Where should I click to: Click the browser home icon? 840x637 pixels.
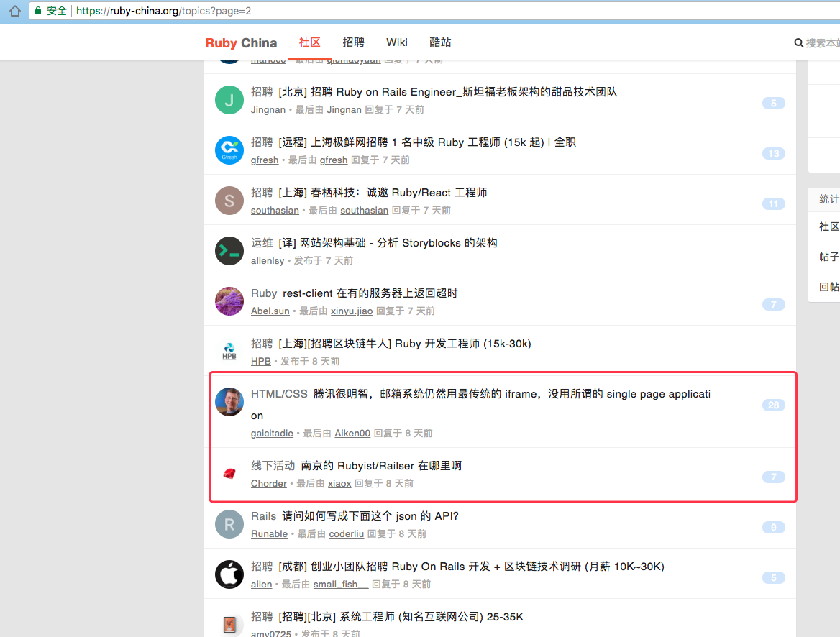coord(15,11)
